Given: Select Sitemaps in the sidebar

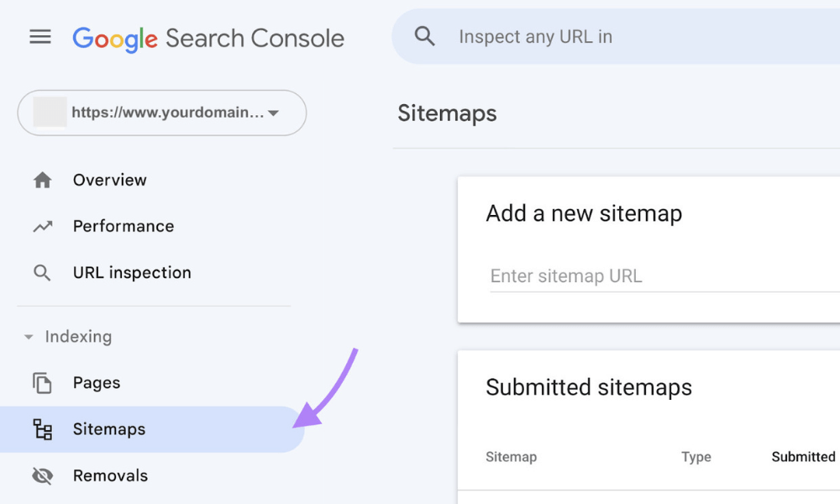Looking at the screenshot, I should click(x=152, y=429).
